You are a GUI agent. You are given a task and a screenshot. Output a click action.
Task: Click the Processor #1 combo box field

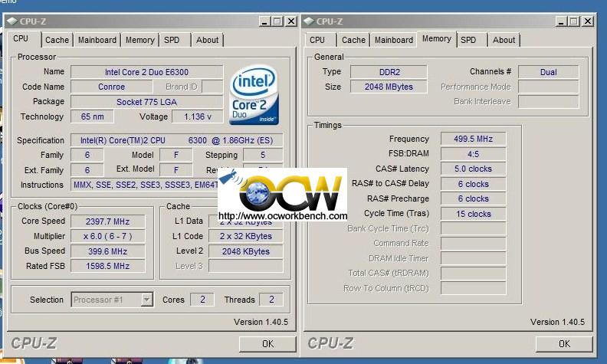point(112,300)
